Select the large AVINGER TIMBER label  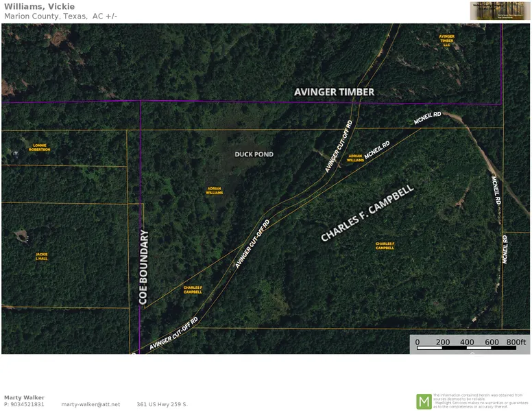pos(334,92)
